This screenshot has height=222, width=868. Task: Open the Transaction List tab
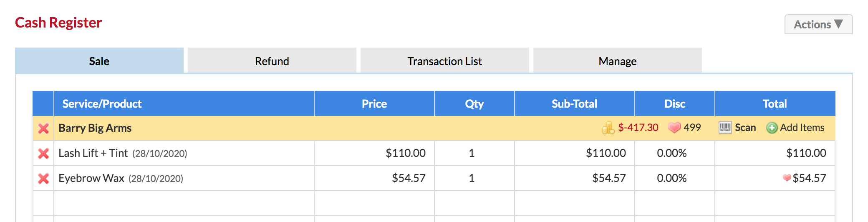pyautogui.click(x=445, y=61)
